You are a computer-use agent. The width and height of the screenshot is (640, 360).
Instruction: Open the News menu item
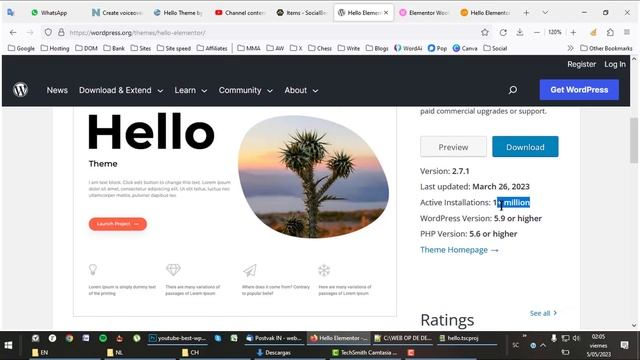coord(57,90)
